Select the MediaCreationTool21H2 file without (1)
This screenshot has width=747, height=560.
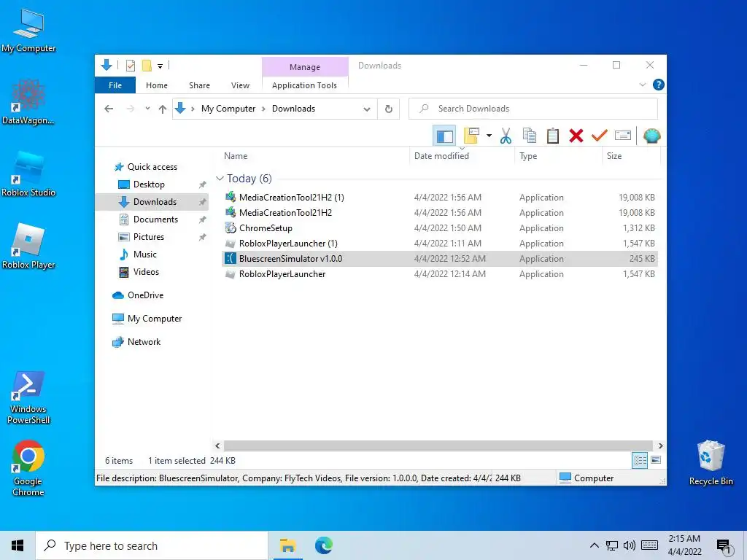(439, 212)
